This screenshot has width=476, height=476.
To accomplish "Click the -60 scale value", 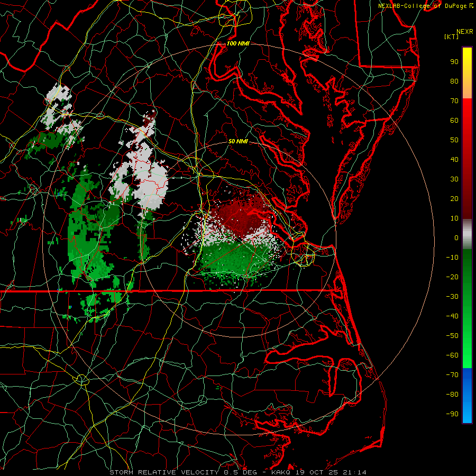I will (x=452, y=355).
